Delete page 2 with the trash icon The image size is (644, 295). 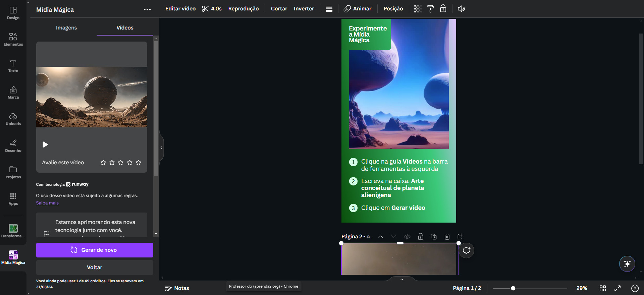(447, 237)
